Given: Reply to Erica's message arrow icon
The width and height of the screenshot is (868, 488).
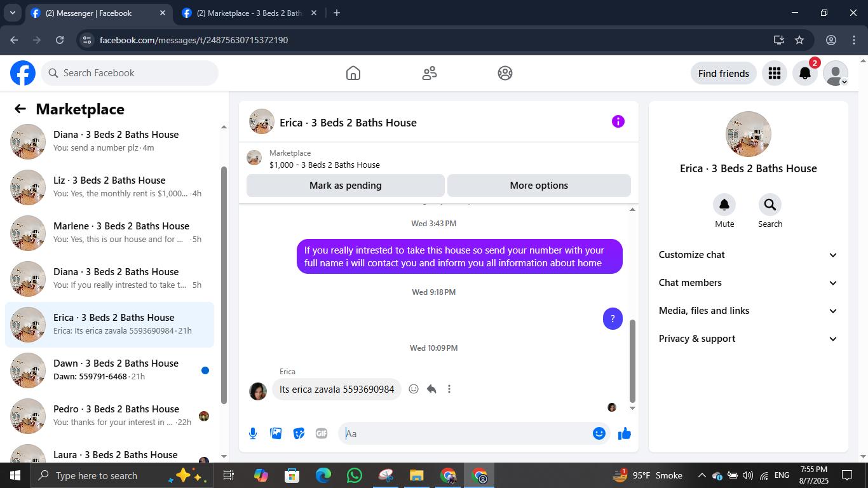Looking at the screenshot, I should [431, 389].
